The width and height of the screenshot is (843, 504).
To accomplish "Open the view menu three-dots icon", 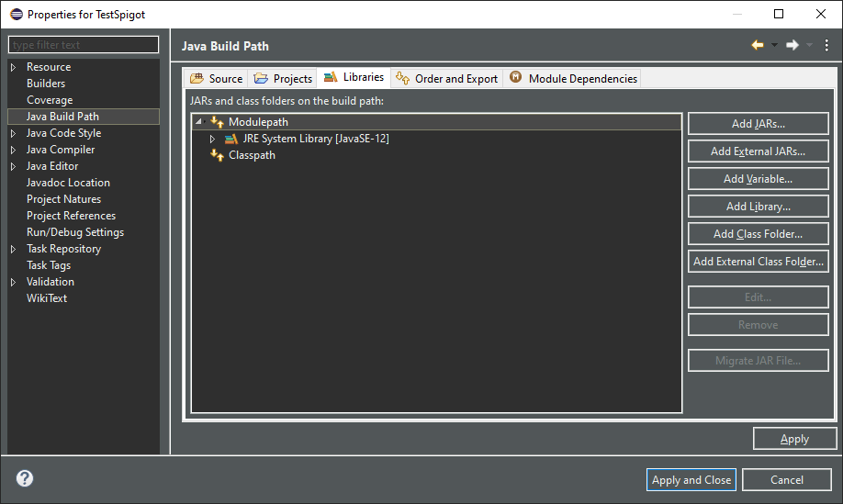I will click(x=826, y=45).
